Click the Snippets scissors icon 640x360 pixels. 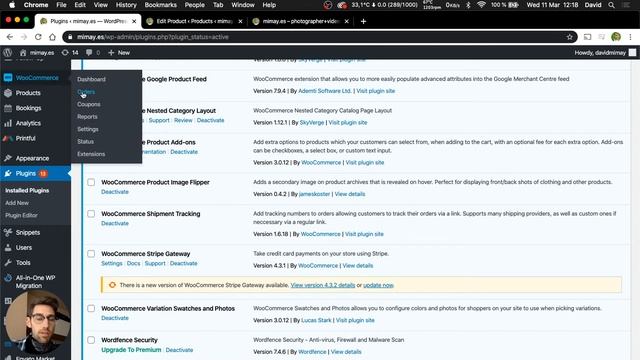8,233
